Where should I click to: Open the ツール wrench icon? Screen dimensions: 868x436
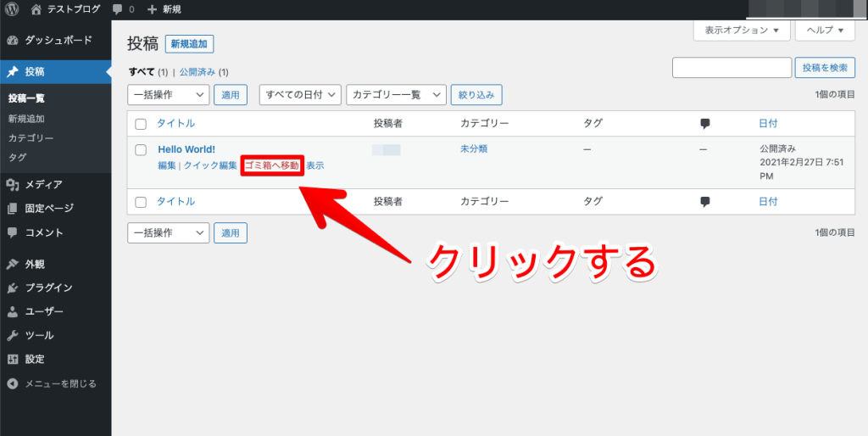click(12, 336)
